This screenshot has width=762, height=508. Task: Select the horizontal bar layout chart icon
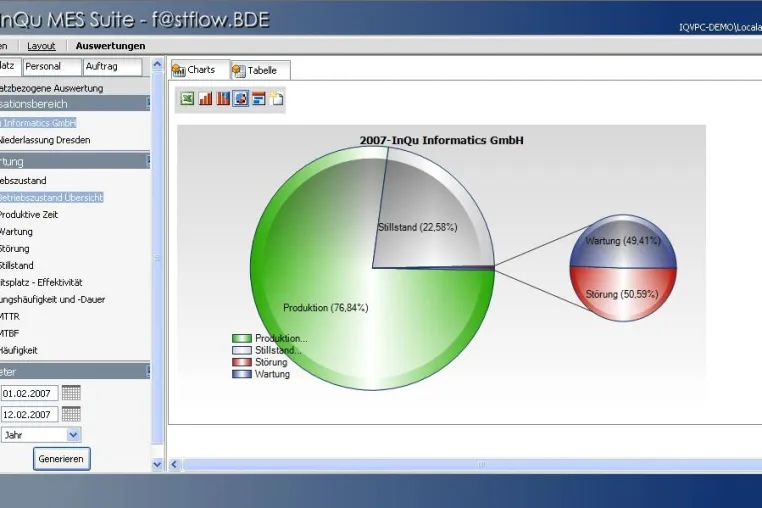point(259,99)
